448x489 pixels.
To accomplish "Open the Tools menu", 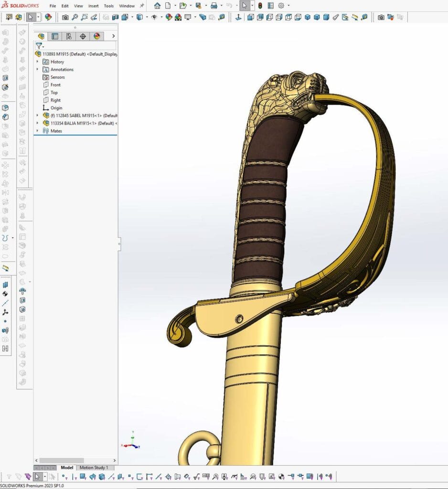I will coord(109,6).
